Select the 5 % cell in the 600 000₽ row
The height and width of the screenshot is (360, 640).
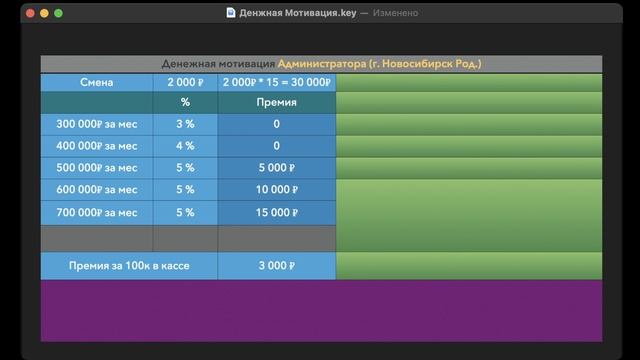click(x=185, y=190)
